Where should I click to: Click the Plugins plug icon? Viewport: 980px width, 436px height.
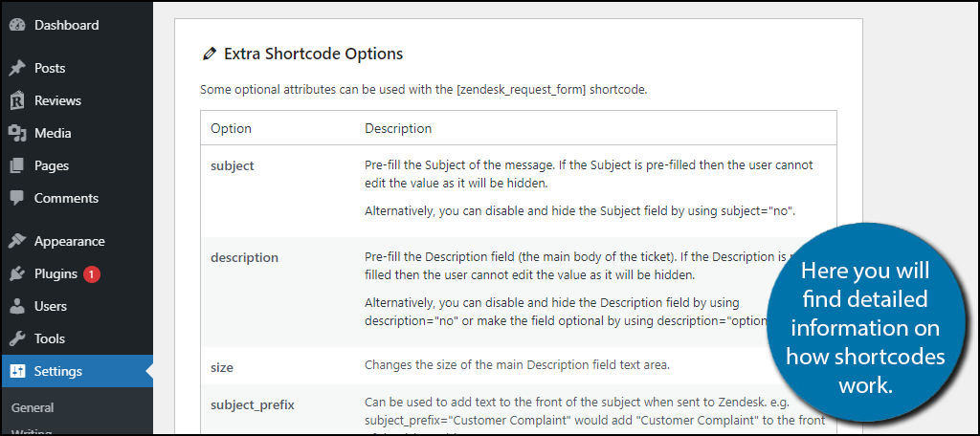17,274
